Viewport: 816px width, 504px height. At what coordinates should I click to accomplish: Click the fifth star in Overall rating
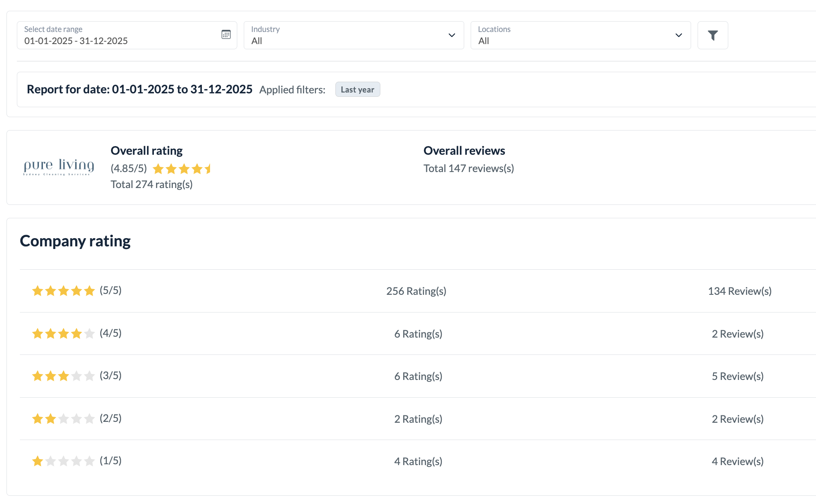(209, 169)
